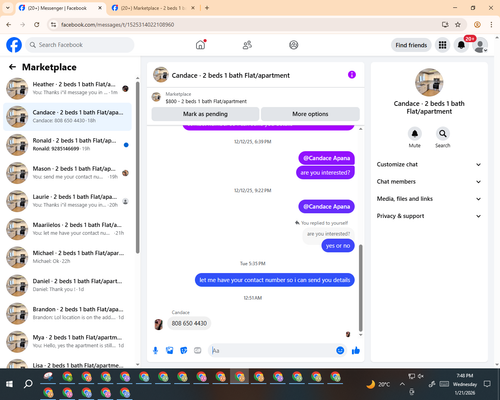The width and height of the screenshot is (500, 400).
Task: Bookmark this page star icon
Action: tap(458, 25)
